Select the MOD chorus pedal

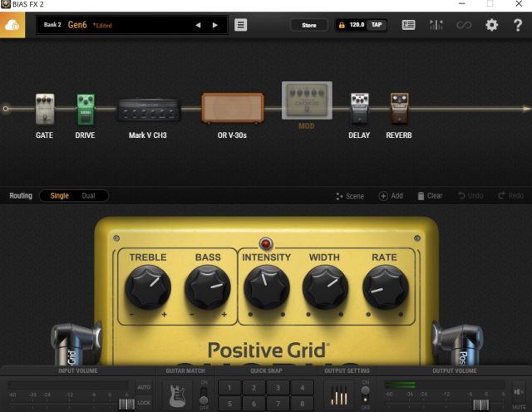tap(307, 100)
